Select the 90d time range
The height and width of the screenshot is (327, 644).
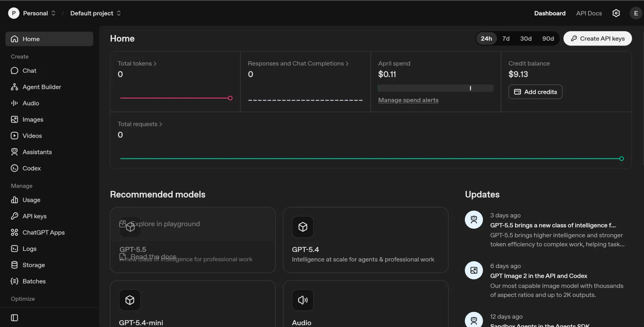(548, 39)
